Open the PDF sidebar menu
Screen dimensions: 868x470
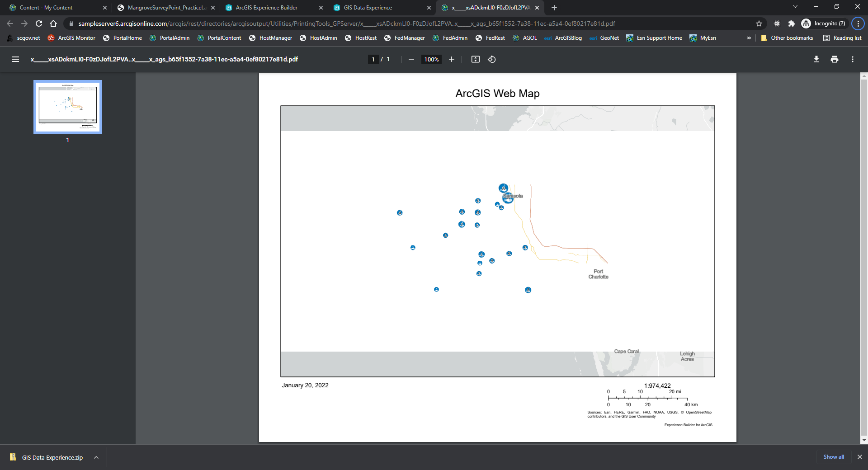(x=15, y=59)
